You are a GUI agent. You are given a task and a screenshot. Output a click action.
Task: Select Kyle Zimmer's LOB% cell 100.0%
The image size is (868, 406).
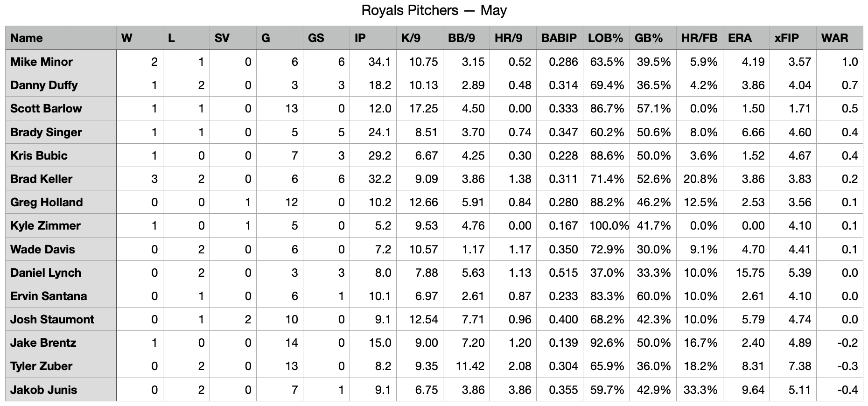609,226
